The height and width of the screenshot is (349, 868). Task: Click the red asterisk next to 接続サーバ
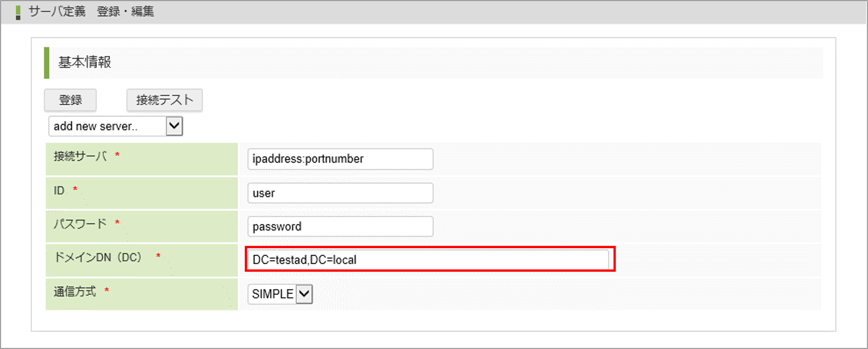(117, 154)
